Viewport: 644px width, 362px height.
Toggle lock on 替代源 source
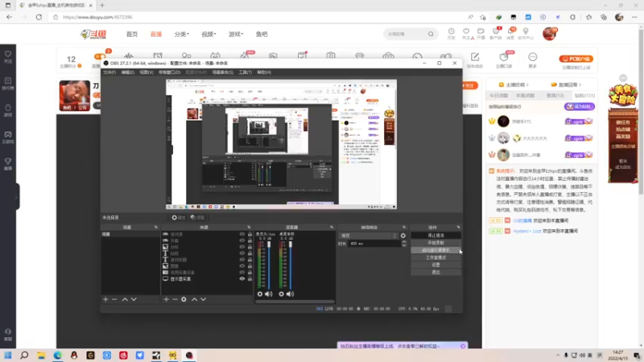[x=250, y=234]
